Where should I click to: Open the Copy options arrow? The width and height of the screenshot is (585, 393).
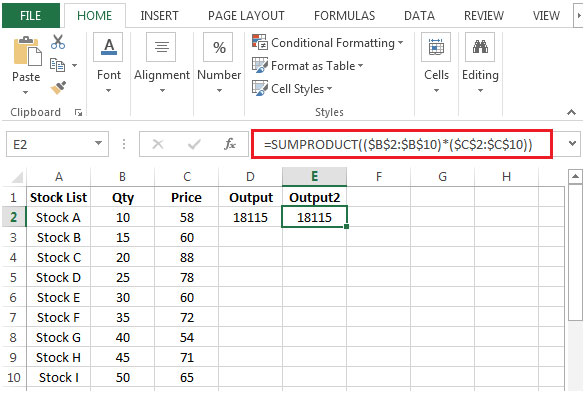tap(75, 65)
